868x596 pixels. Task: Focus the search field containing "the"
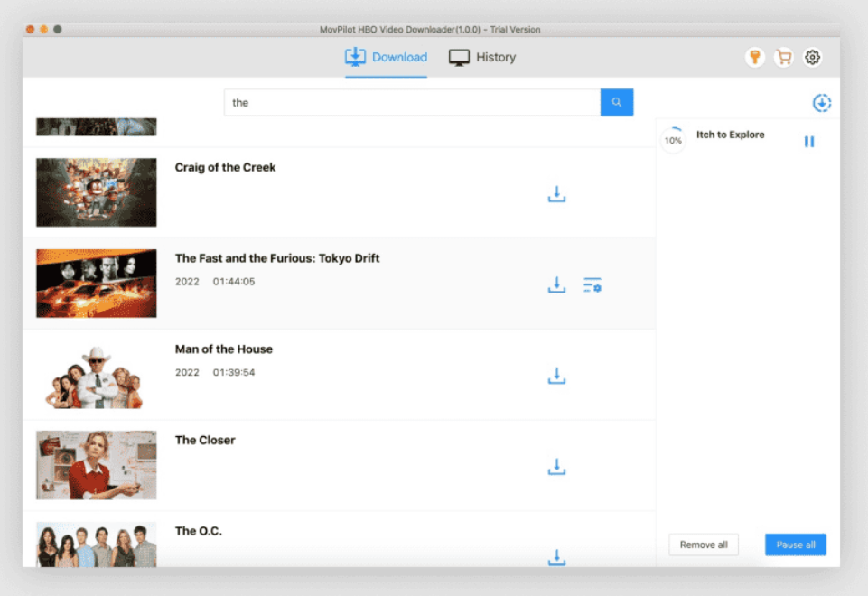[x=411, y=103]
